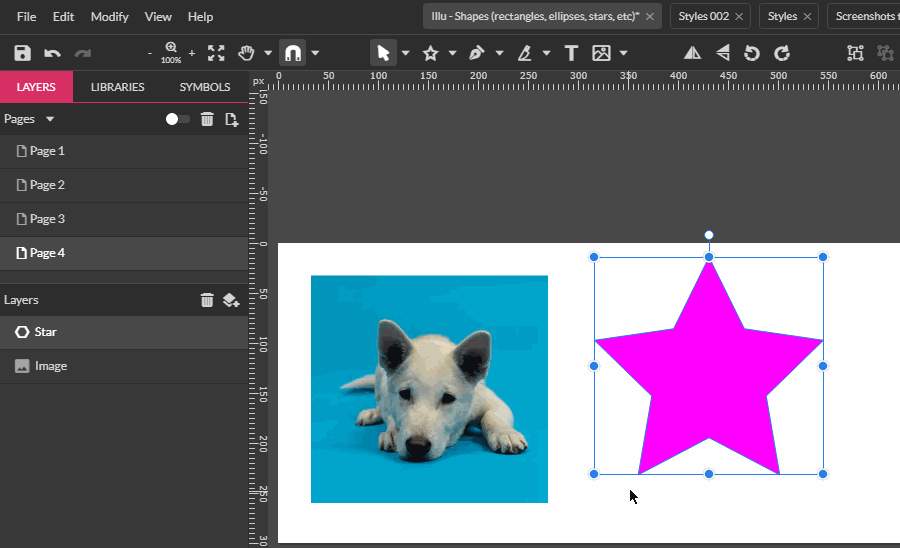Expand the Pages dropdown arrow

50,119
